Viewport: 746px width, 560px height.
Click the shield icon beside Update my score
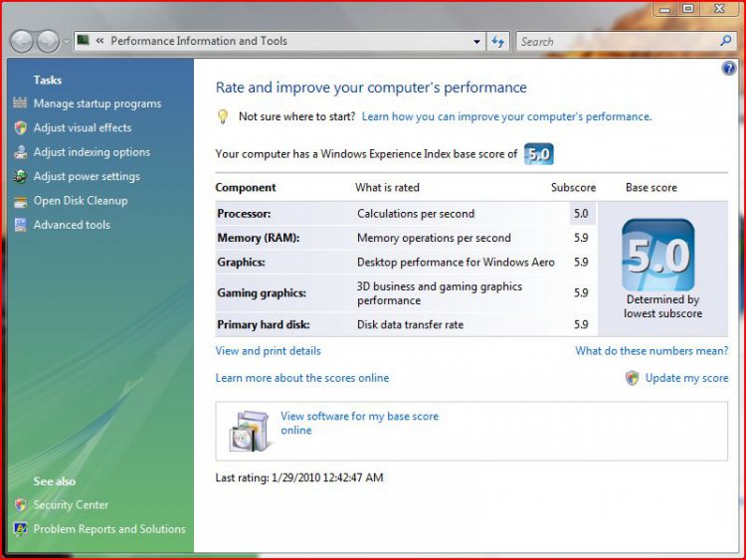point(632,378)
